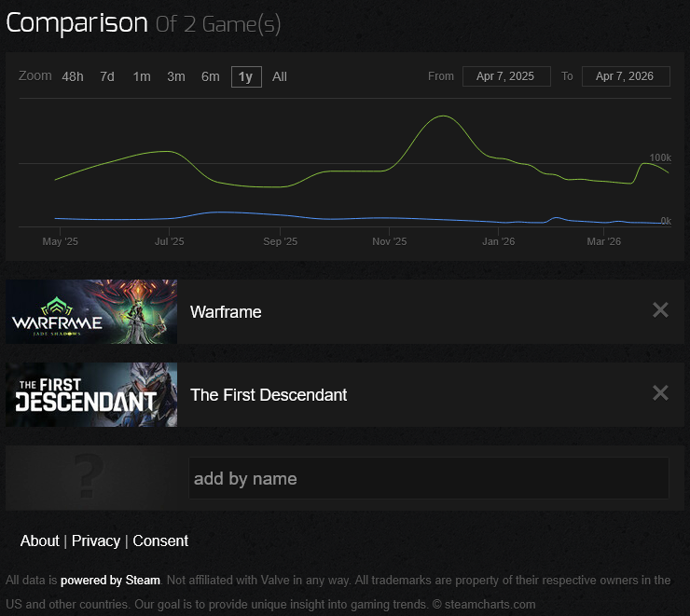Show All time chart range

(x=280, y=77)
